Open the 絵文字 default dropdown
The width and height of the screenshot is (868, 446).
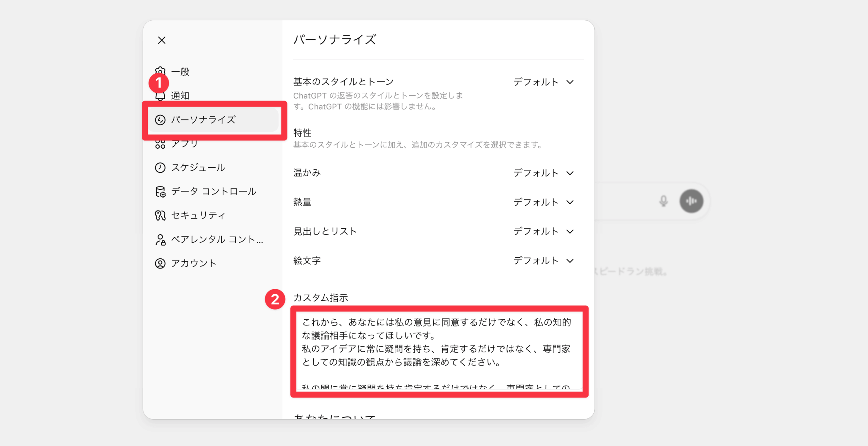pos(543,261)
